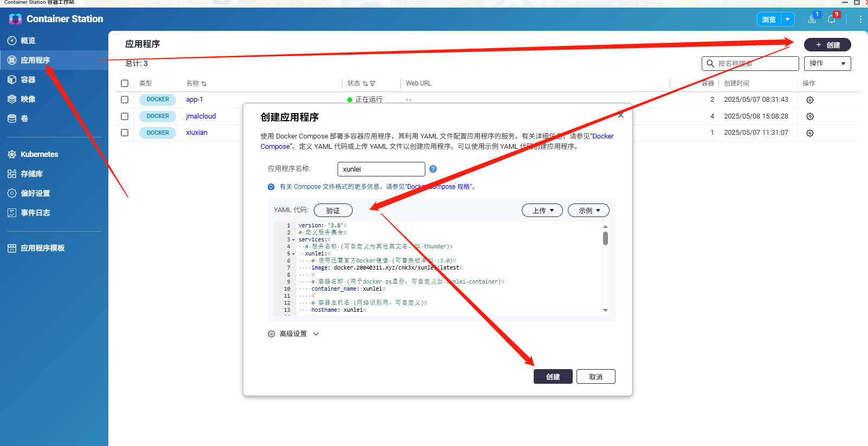Image resolution: width=868 pixels, height=446 pixels.
Task: Open the background tasks icon
Action: tap(812, 19)
